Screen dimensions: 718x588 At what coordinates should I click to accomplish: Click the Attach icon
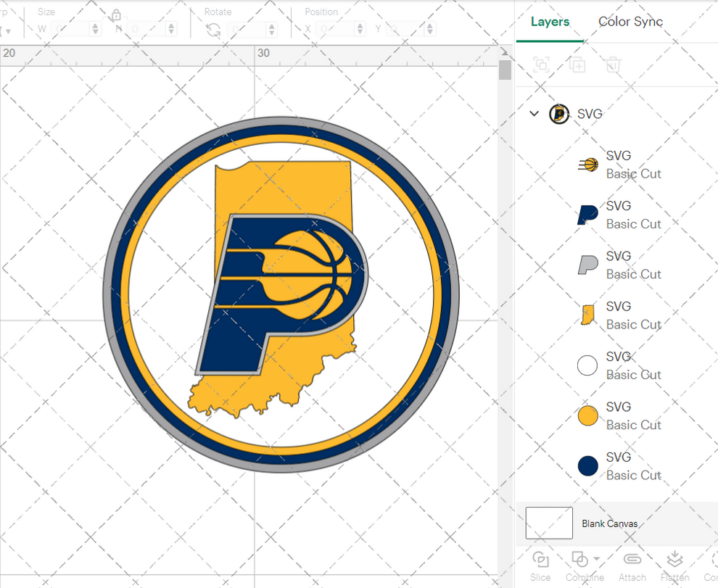tap(632, 562)
